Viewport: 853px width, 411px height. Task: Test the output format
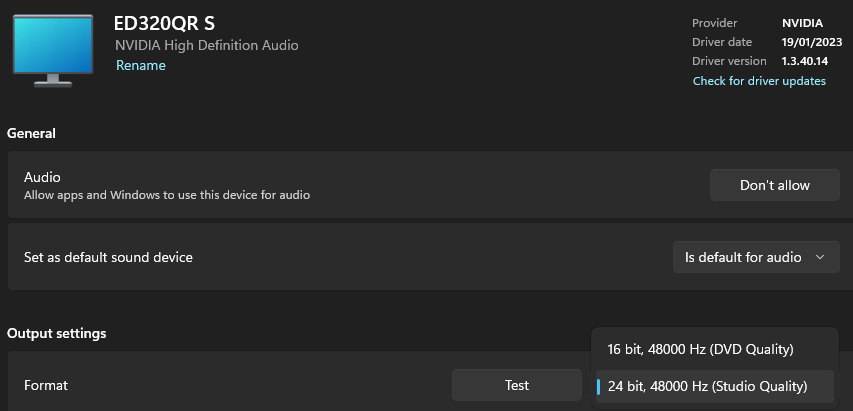[517, 385]
